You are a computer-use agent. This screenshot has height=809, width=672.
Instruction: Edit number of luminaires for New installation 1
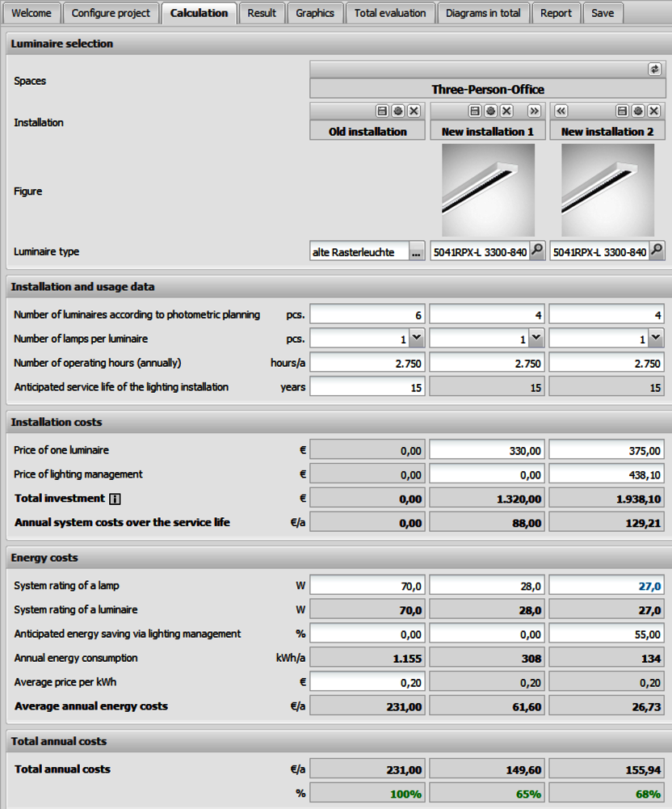pos(487,314)
